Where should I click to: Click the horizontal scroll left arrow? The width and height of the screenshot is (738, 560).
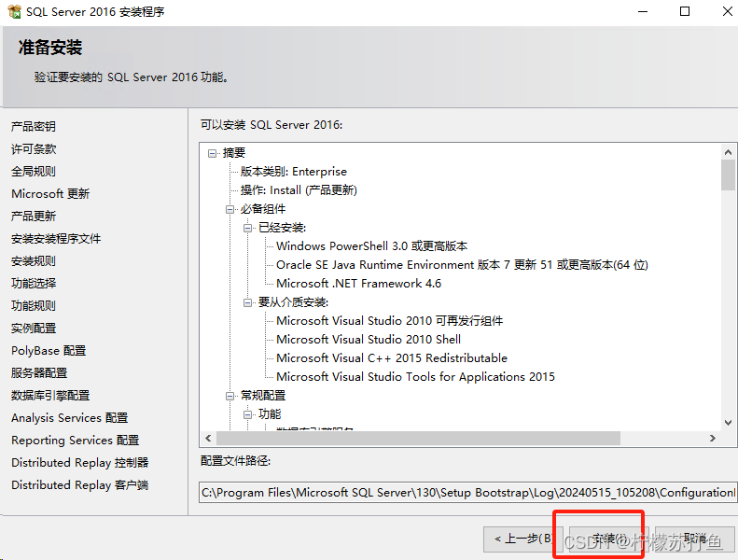[x=208, y=439]
